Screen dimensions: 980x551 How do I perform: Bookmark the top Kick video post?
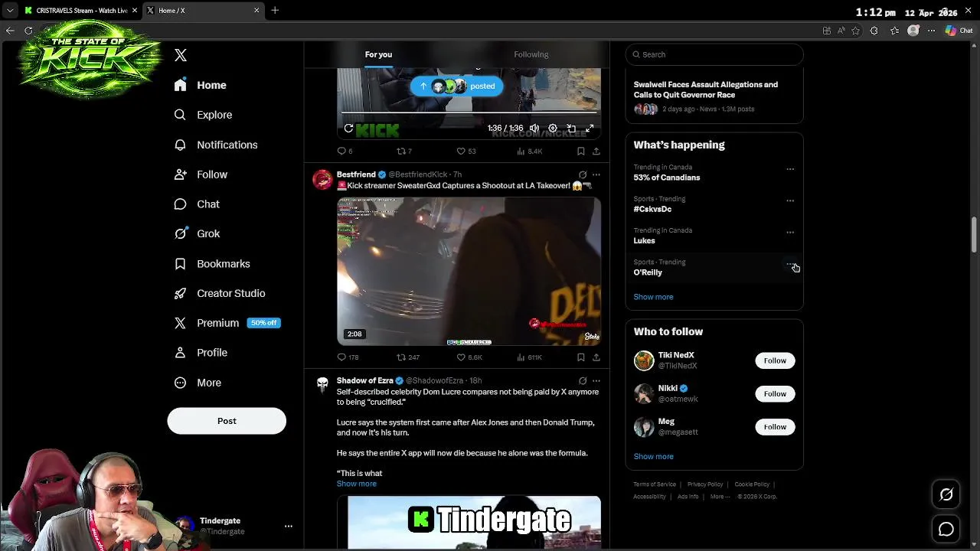pos(581,152)
